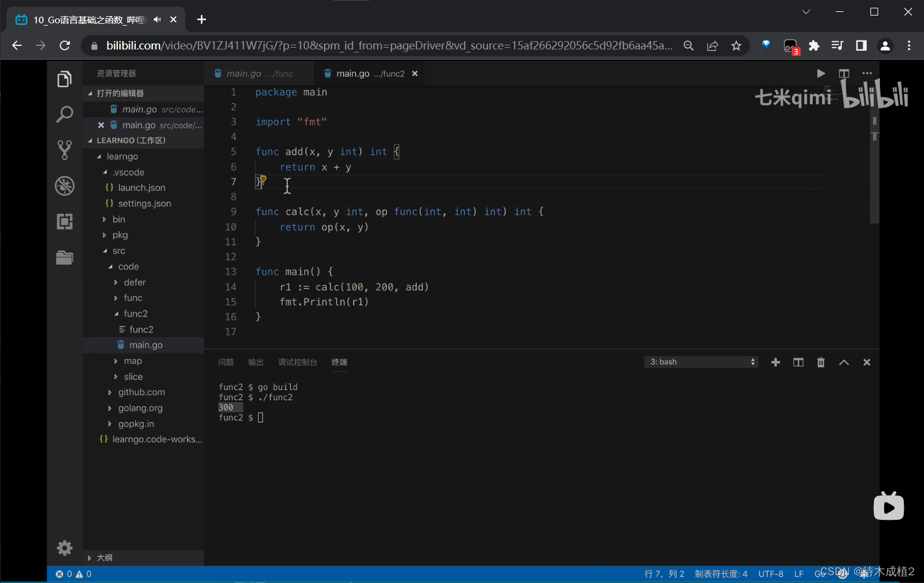
Task: Collapse the open editors section (打开的编辑器)
Action: [143, 94]
